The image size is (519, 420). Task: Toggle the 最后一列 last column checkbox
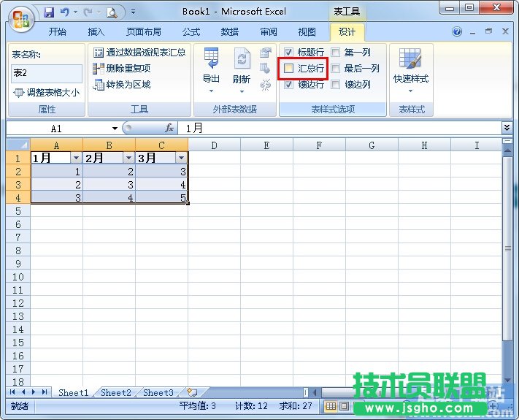click(x=336, y=69)
